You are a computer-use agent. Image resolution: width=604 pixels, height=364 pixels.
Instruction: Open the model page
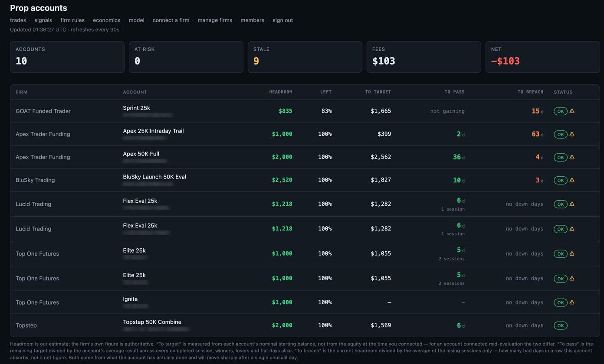136,20
